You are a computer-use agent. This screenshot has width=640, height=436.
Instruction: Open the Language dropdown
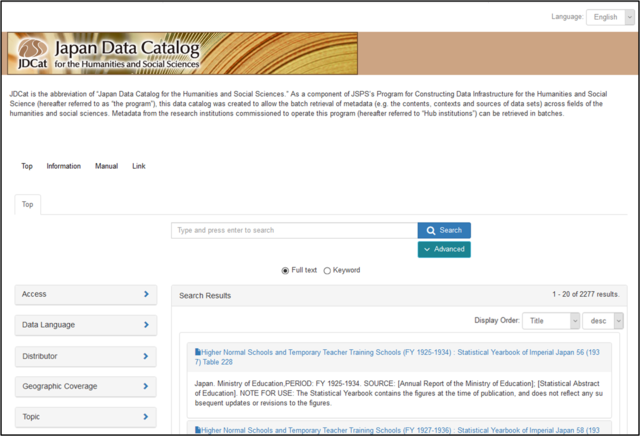coord(610,17)
